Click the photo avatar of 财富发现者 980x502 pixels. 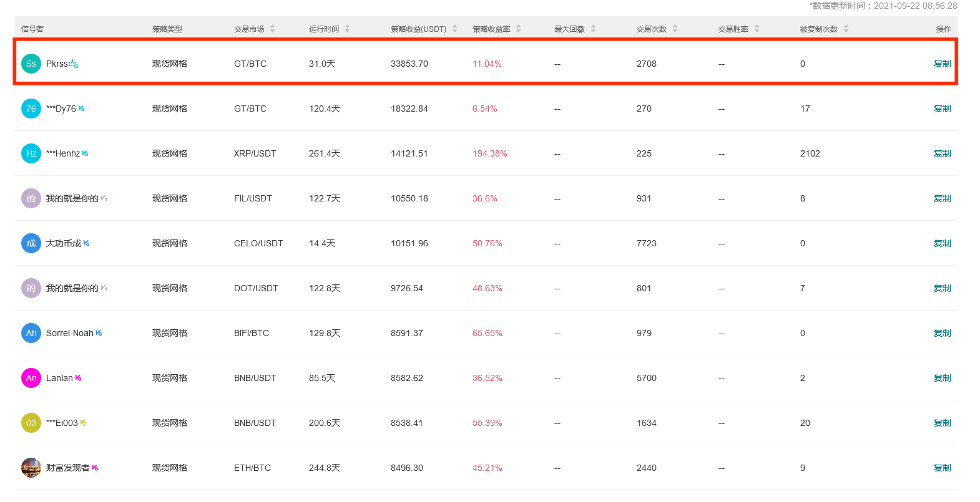31,468
